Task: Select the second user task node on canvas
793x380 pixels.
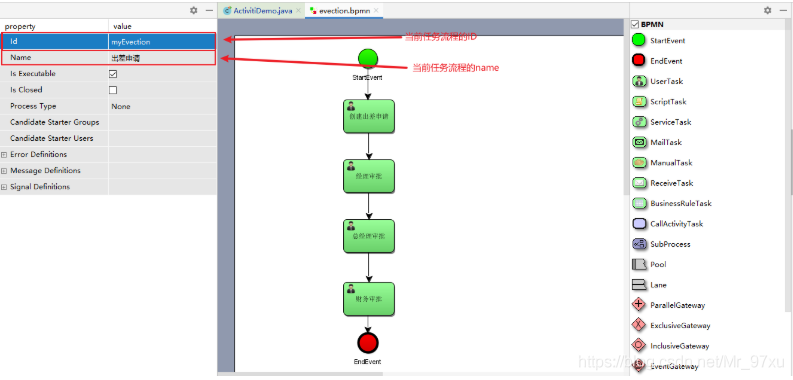Action: [369, 176]
